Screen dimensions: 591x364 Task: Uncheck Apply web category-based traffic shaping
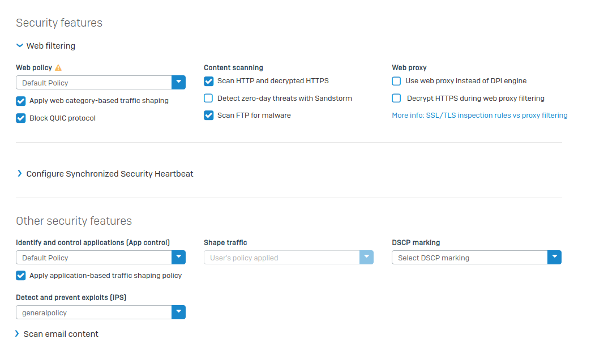point(21,101)
